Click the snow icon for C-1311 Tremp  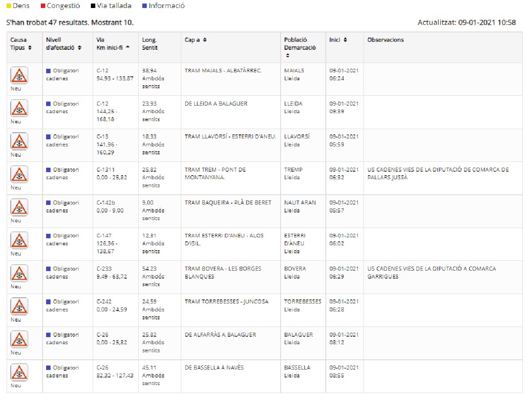[19, 174]
